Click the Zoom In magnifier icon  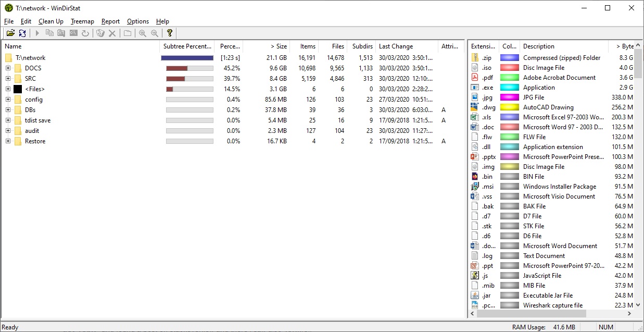click(x=142, y=33)
